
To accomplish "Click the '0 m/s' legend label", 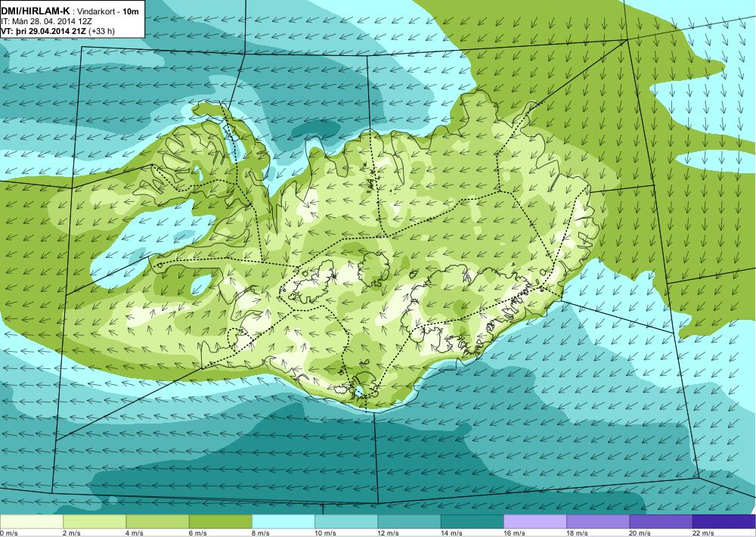I will (x=8, y=533).
